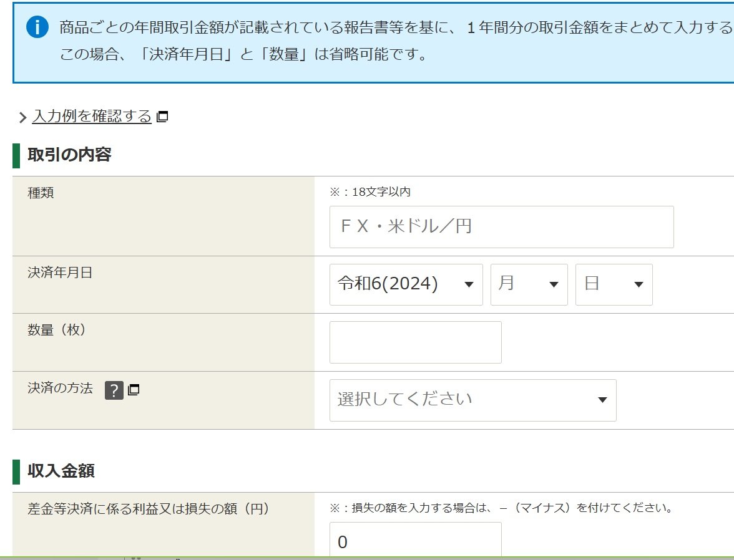Open the 令和6(2024) year dropdown
Viewport: 734px width, 560px height.
tap(406, 284)
